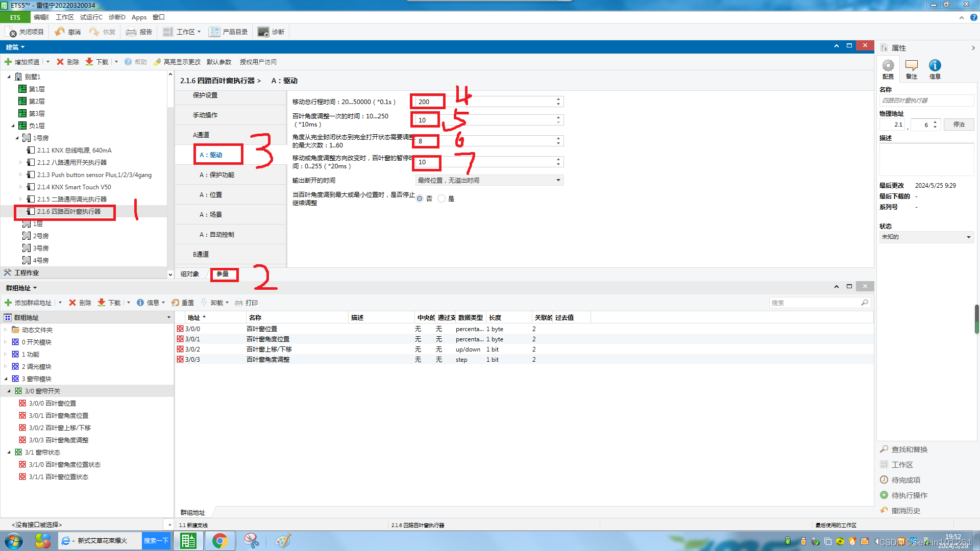Image resolution: width=980 pixels, height=551 pixels.
Task: Open the 配置 settings gear in properties
Action: pyautogui.click(x=888, y=66)
